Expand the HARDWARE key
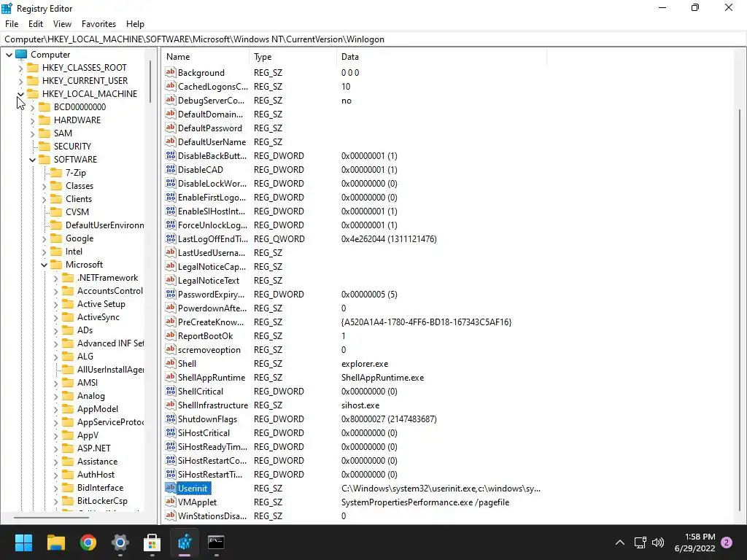This screenshot has width=747, height=560. click(x=32, y=120)
